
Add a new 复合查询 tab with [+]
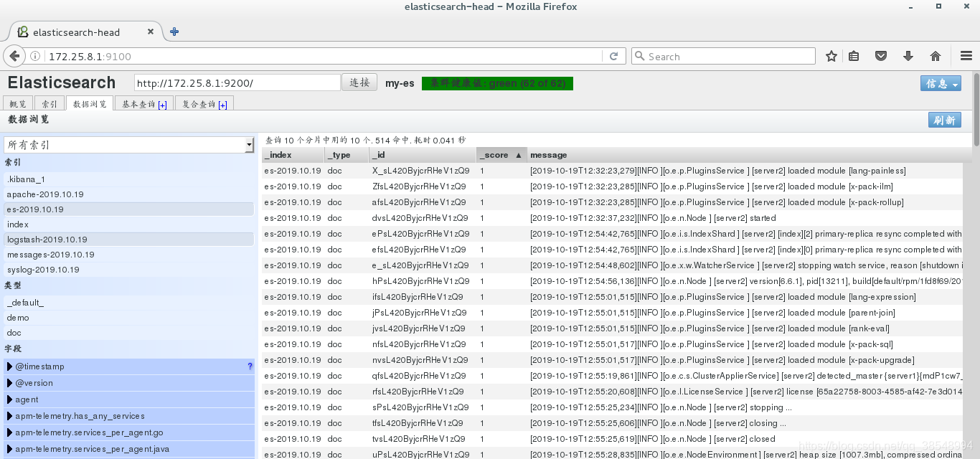tap(223, 105)
